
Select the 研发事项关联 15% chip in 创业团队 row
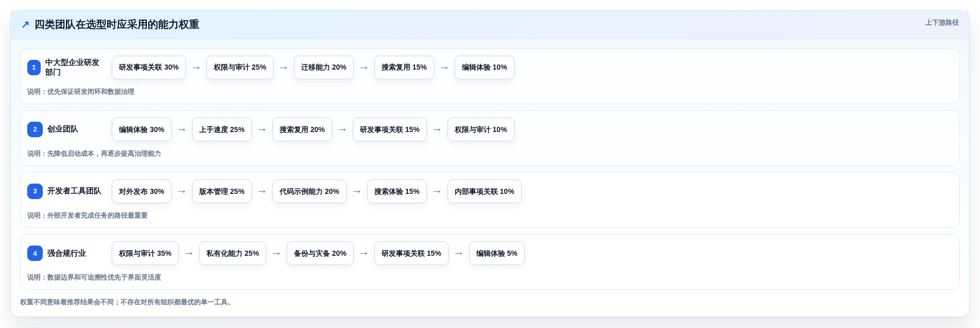[x=390, y=129]
